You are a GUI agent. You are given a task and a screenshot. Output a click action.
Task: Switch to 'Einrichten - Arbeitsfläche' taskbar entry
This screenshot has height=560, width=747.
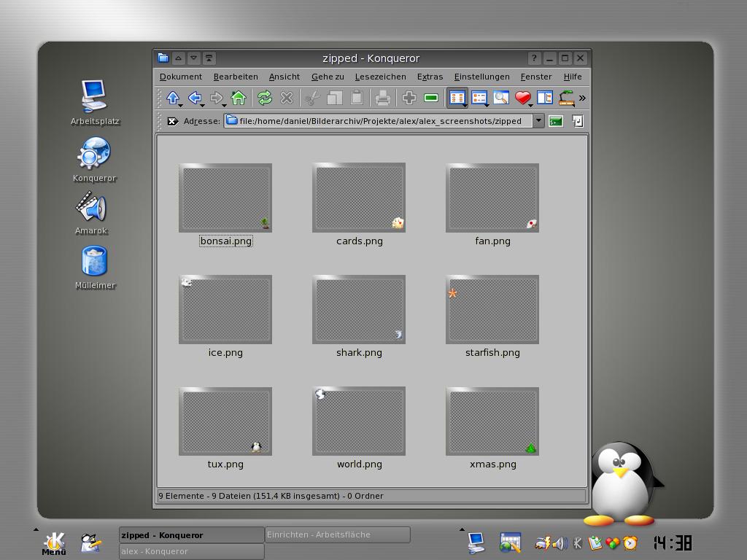point(337,534)
